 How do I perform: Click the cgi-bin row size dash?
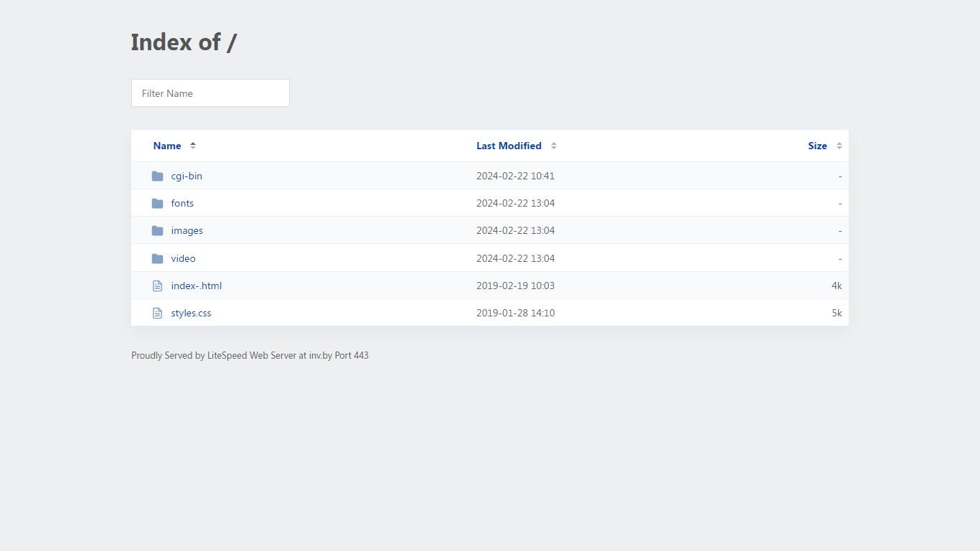click(x=840, y=176)
